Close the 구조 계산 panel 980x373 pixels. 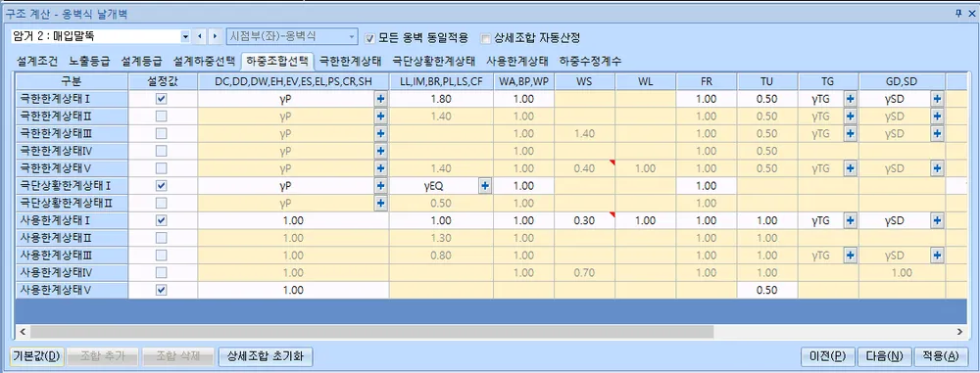(x=972, y=14)
